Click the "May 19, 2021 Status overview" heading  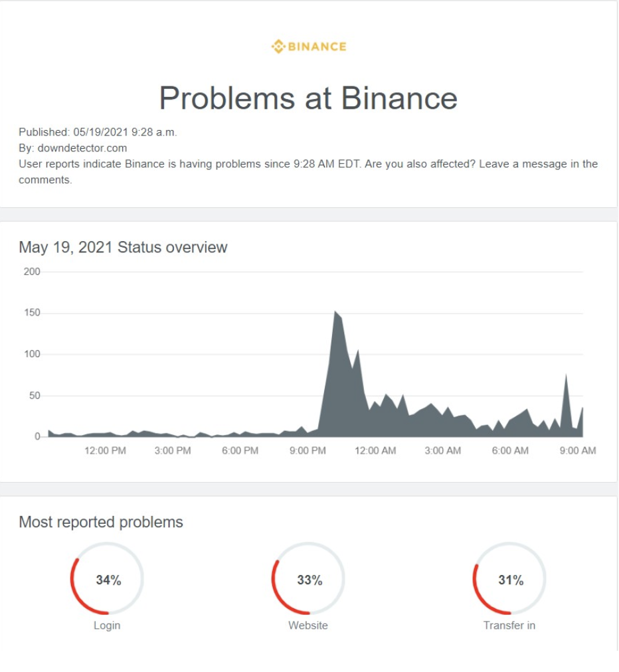coord(123,248)
